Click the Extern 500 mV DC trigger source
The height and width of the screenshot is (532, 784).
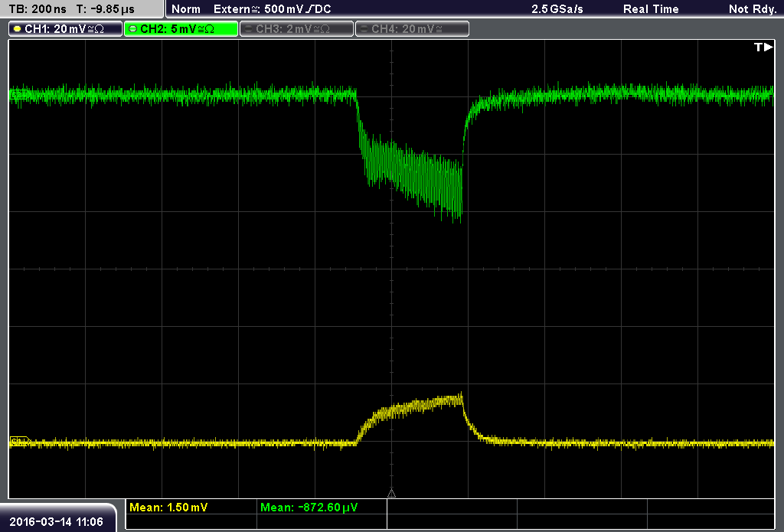coord(272,9)
